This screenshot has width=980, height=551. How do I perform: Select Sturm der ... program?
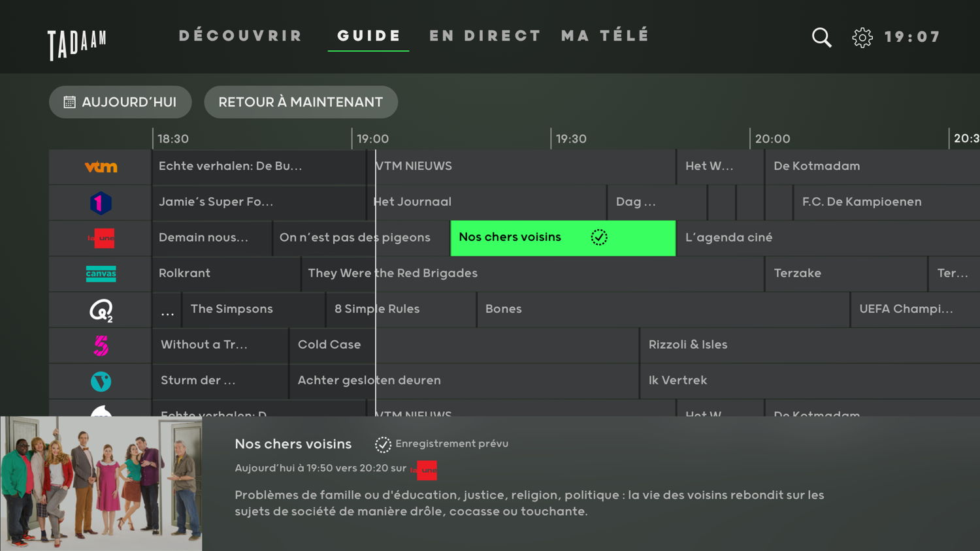click(x=221, y=381)
